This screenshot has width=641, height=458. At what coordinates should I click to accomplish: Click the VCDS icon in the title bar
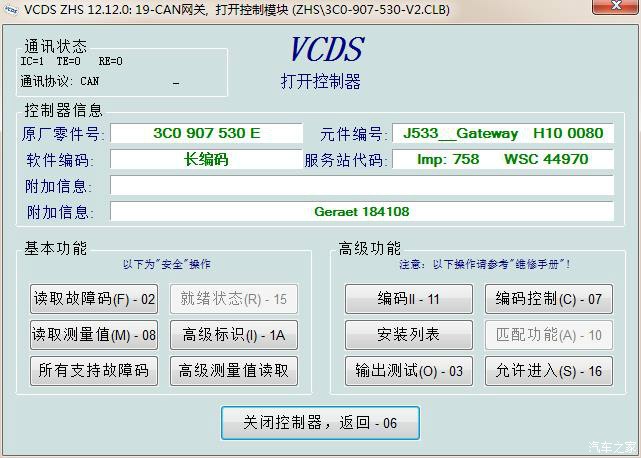click(11, 10)
